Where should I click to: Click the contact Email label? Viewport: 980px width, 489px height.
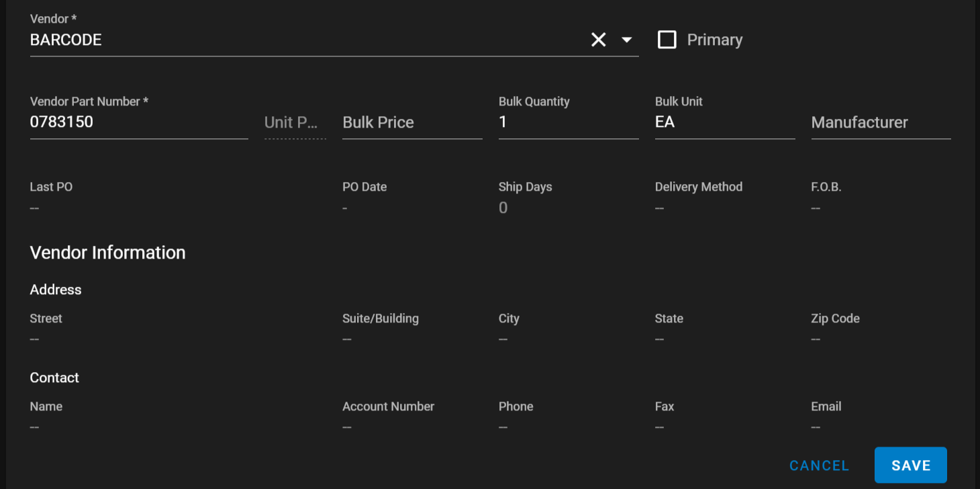point(826,406)
